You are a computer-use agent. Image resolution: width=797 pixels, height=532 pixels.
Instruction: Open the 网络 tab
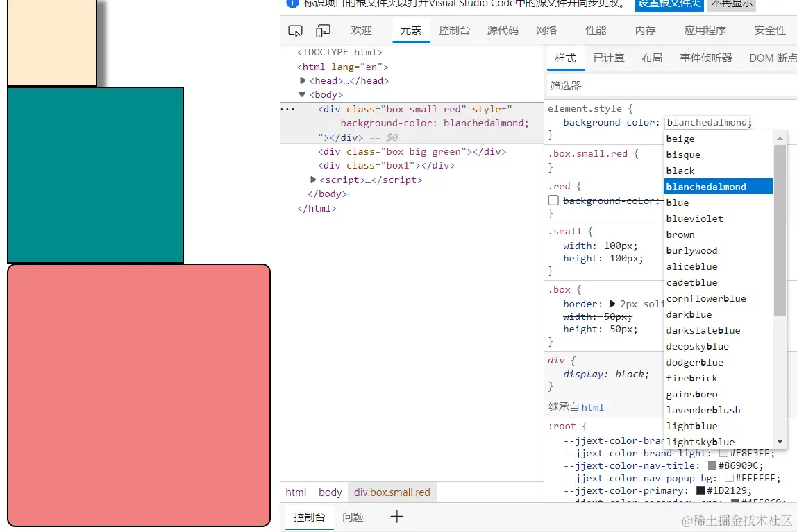pyautogui.click(x=546, y=31)
